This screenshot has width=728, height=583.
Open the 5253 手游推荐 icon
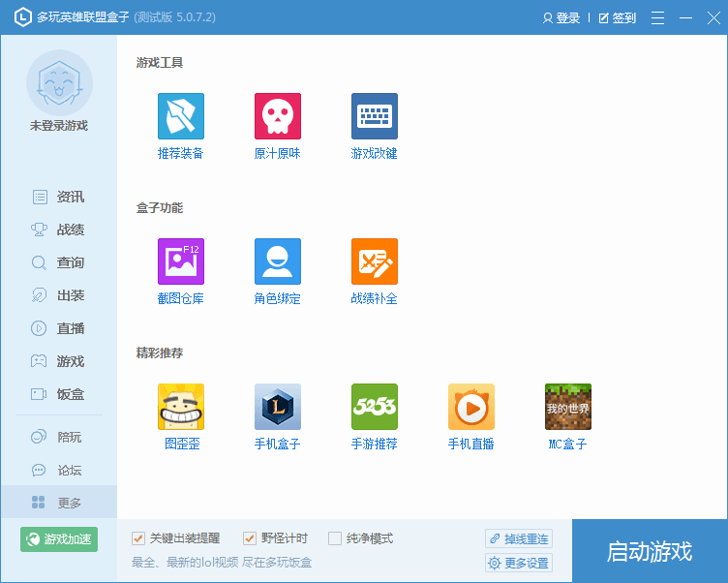375,407
